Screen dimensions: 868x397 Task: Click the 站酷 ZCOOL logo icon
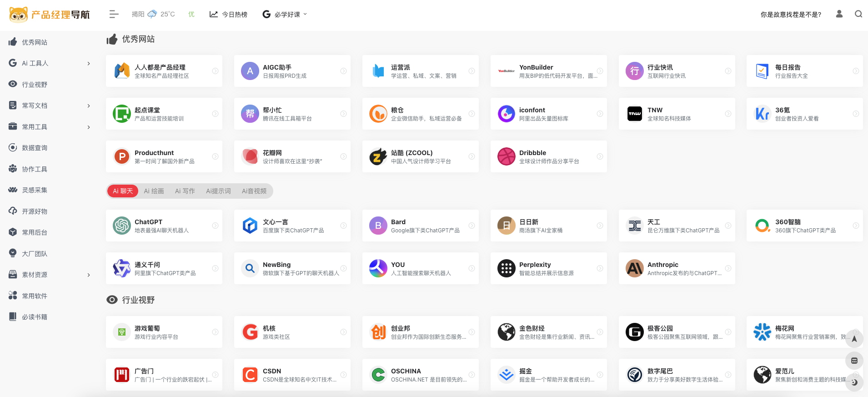tap(378, 156)
